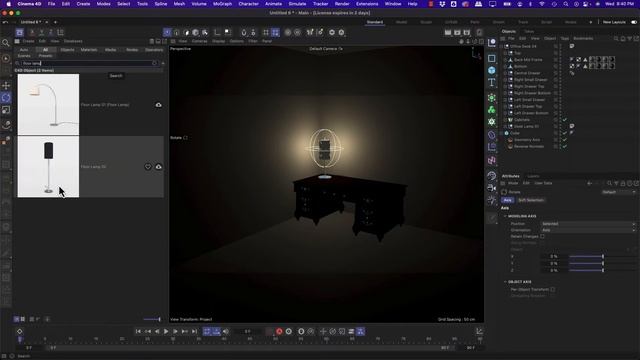Click the Text spline icon in right palette
Screen dimensions: 640x360
[x=491, y=82]
